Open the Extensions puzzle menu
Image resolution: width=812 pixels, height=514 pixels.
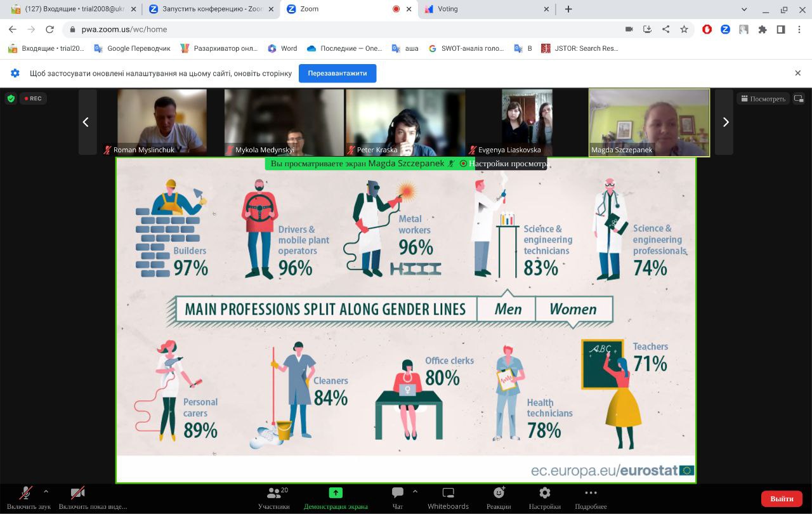(x=763, y=29)
